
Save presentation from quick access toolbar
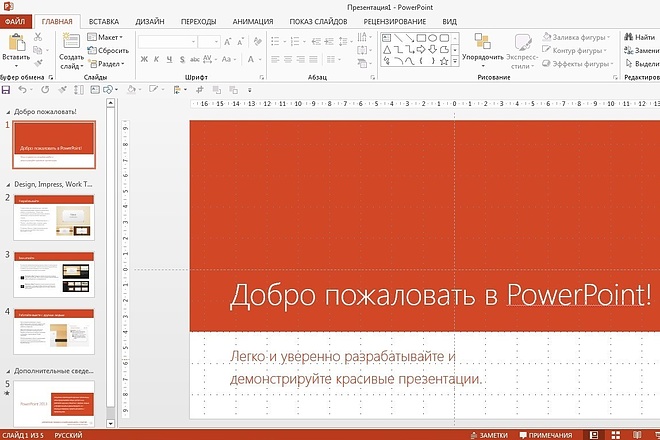pyautogui.click(x=6, y=90)
